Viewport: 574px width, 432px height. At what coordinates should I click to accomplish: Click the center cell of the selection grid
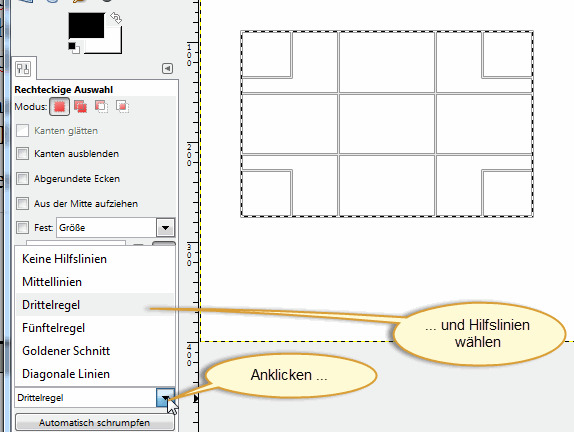(387, 124)
